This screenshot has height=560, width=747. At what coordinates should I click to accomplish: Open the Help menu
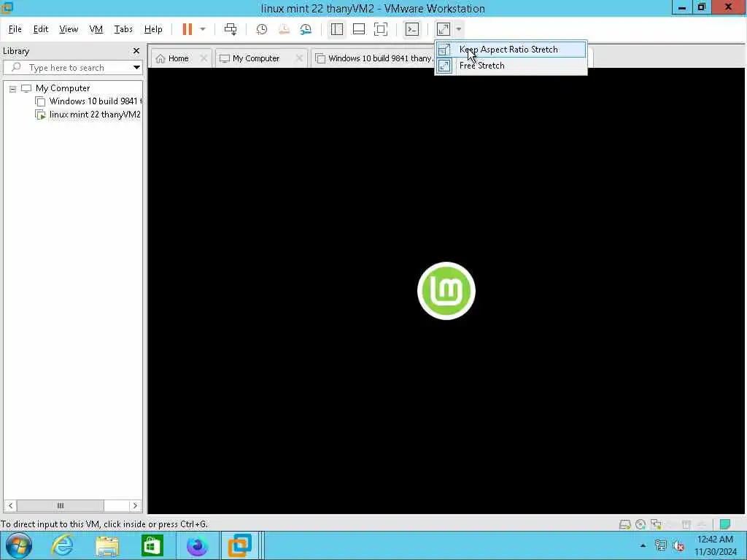(153, 29)
